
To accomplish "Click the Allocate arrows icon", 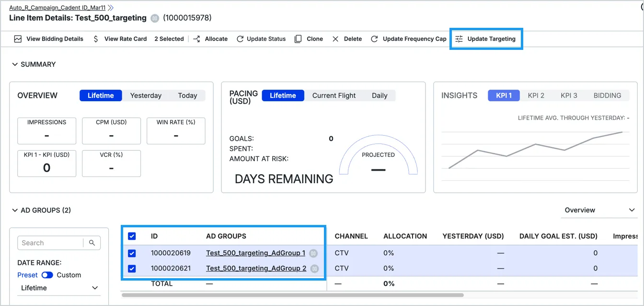I will pyautogui.click(x=196, y=39).
